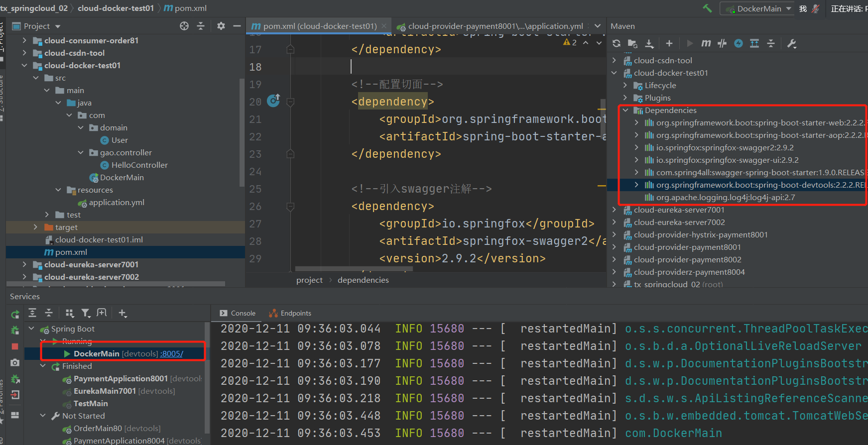Expand spring-boot-devtools dependency in Maven

pyautogui.click(x=636, y=185)
